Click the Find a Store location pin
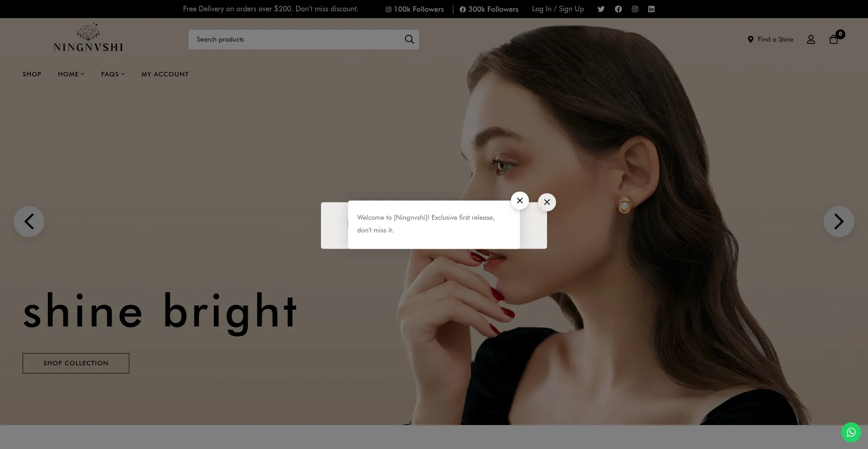The height and width of the screenshot is (449, 868). 751,39
